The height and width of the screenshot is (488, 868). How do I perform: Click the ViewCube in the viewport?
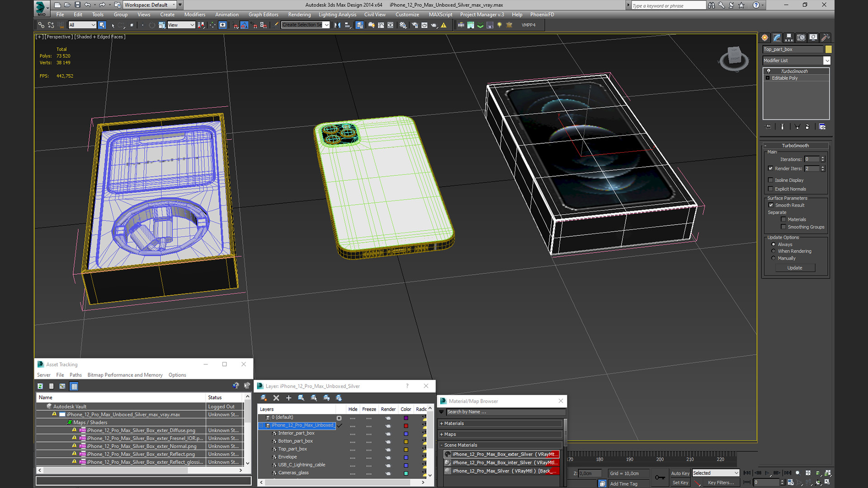734,58
